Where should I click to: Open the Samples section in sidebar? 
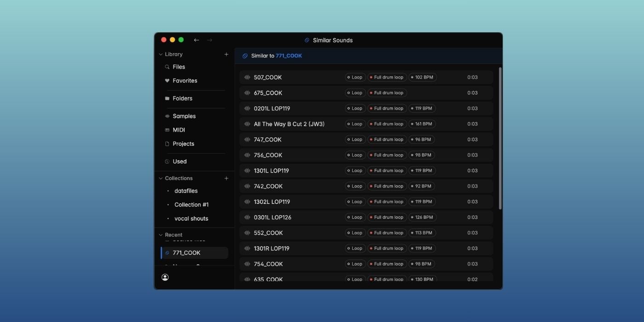pos(184,116)
